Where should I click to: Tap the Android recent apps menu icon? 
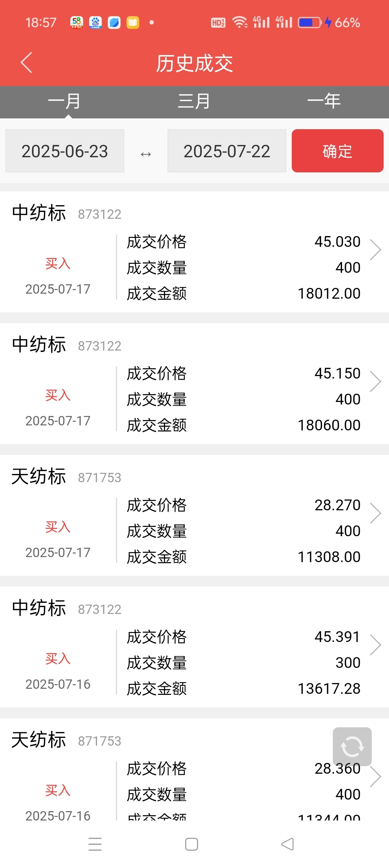click(x=95, y=844)
